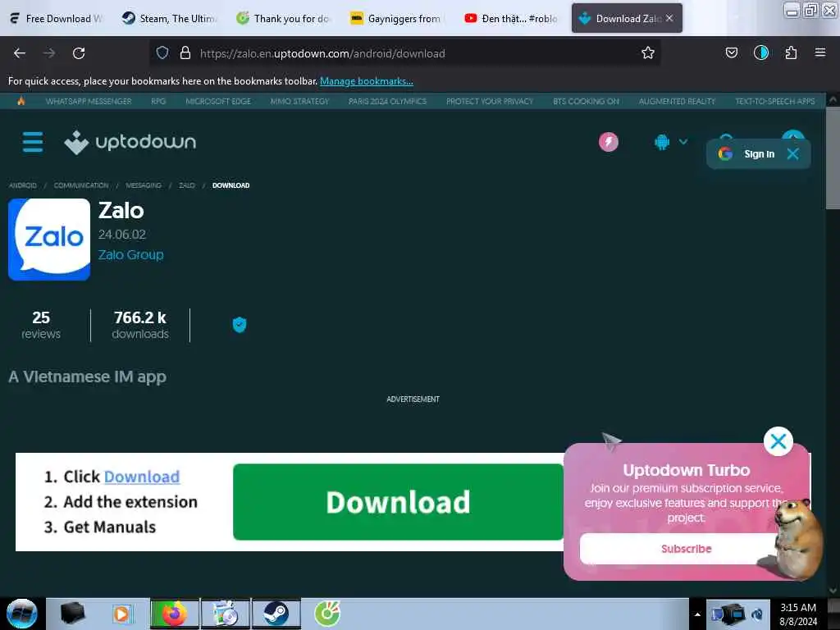Open the Microsoft Edge topic
Viewport: 840px width, 630px height.
[218, 101]
